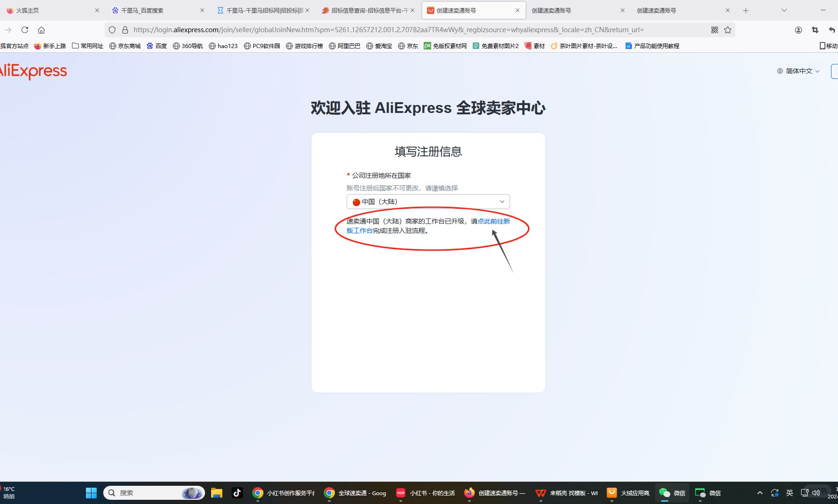Viewport: 838px width, 504px height.
Task: Click the forward navigation arrow
Action: (x=8, y=30)
